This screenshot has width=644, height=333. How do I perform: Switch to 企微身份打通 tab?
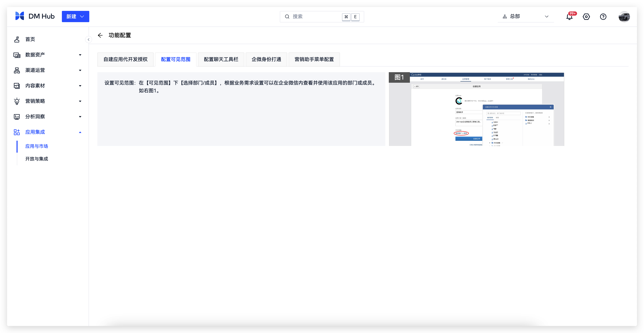[x=266, y=59]
